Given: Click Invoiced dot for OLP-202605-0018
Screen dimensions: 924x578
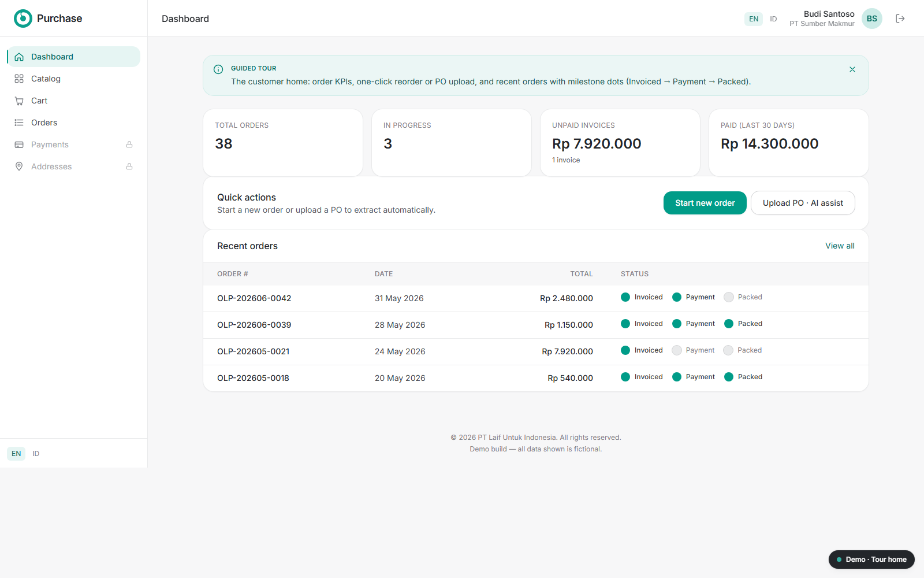Looking at the screenshot, I should (x=625, y=377).
